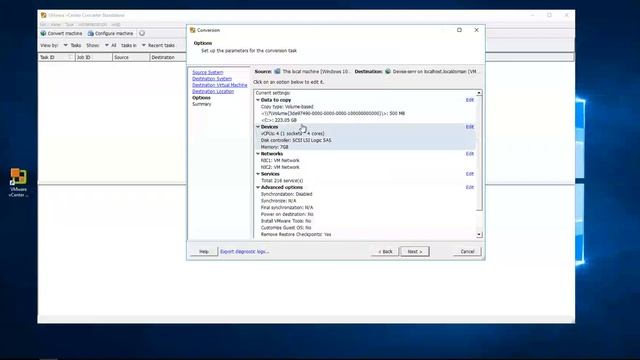The height and width of the screenshot is (360, 640).
Task: Open the View by Tasks dropdown
Action: click(x=72, y=45)
